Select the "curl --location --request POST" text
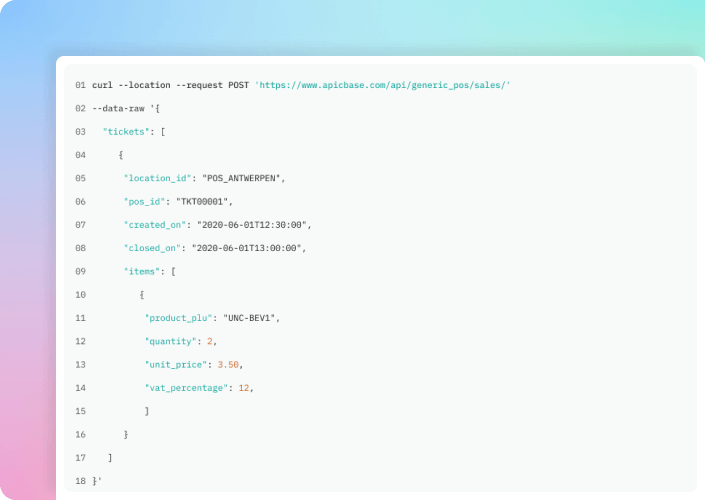The width and height of the screenshot is (705, 503). (x=170, y=85)
